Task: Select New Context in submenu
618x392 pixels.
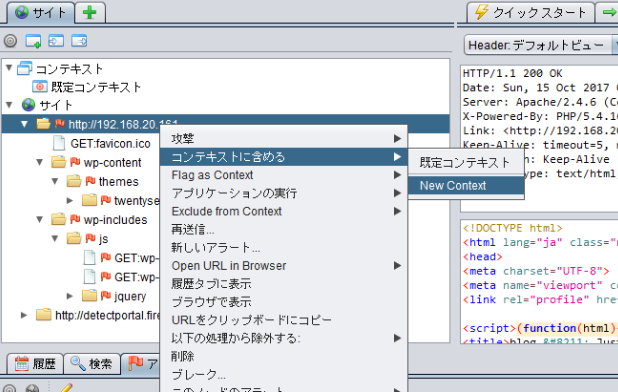Action: [x=466, y=185]
